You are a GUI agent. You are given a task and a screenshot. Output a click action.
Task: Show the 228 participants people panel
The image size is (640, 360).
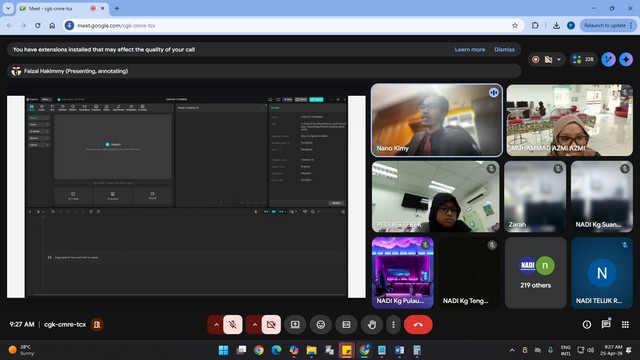point(583,60)
